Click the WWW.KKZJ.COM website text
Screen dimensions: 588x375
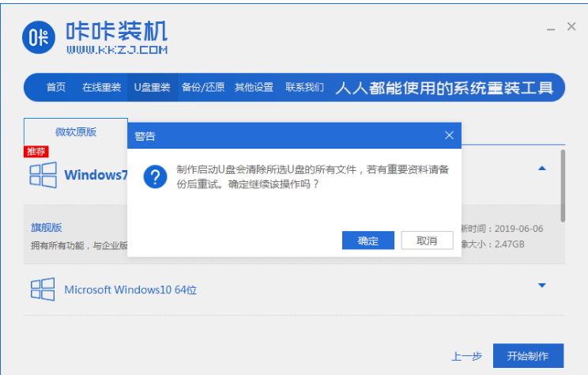[x=117, y=50]
